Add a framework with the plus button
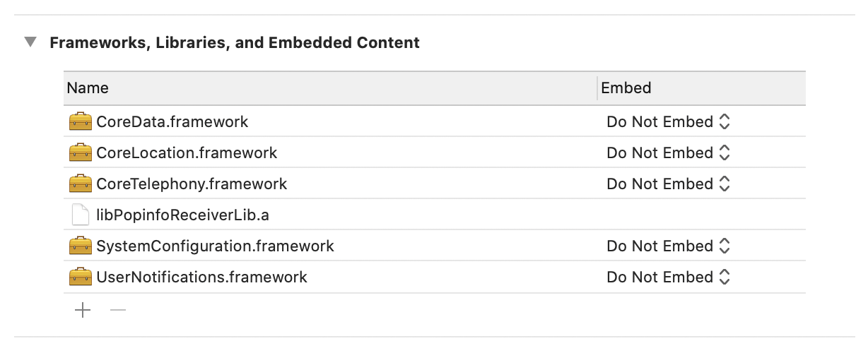Viewport: 868px width, 353px height. point(83,310)
